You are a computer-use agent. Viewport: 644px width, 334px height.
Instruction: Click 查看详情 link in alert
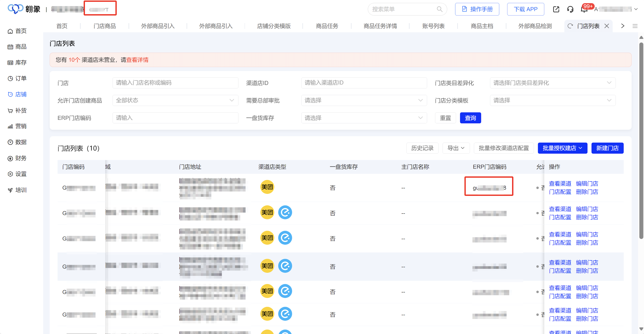(x=137, y=60)
